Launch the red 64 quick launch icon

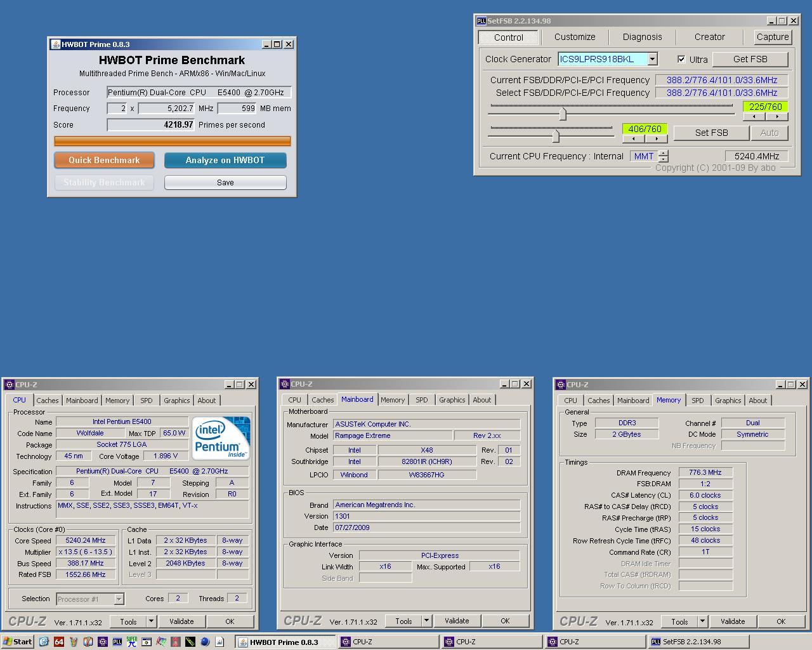coord(59,642)
